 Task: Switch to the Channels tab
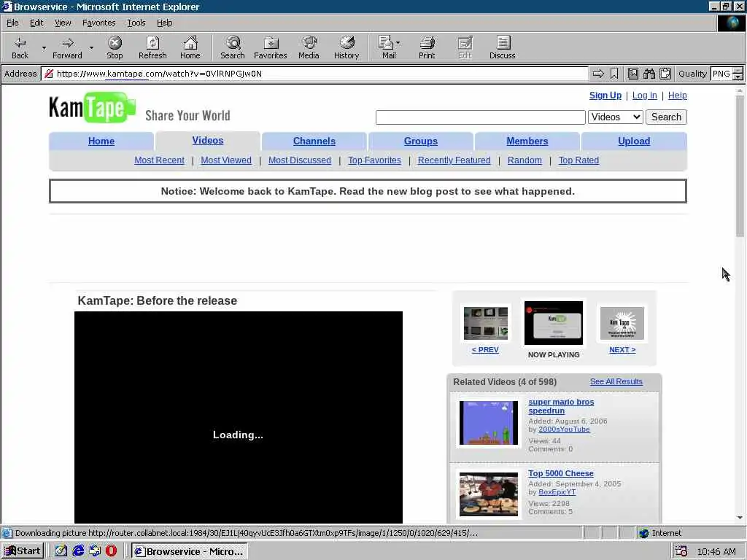(314, 141)
